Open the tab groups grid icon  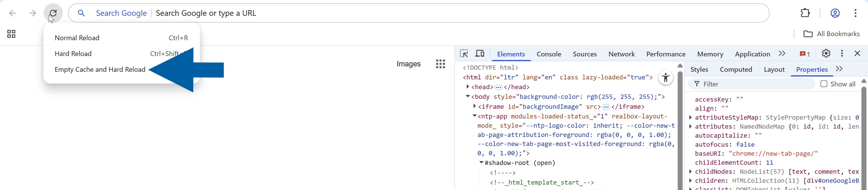pos(11,34)
